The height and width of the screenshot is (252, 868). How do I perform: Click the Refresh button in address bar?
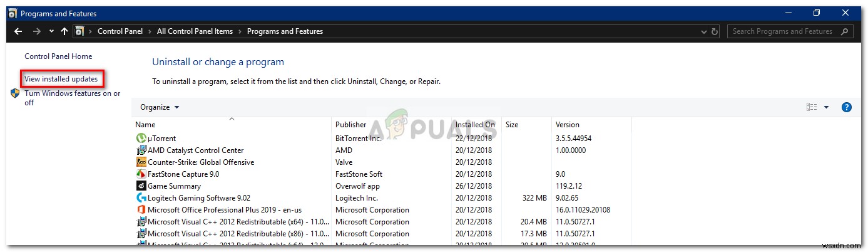pyautogui.click(x=715, y=31)
